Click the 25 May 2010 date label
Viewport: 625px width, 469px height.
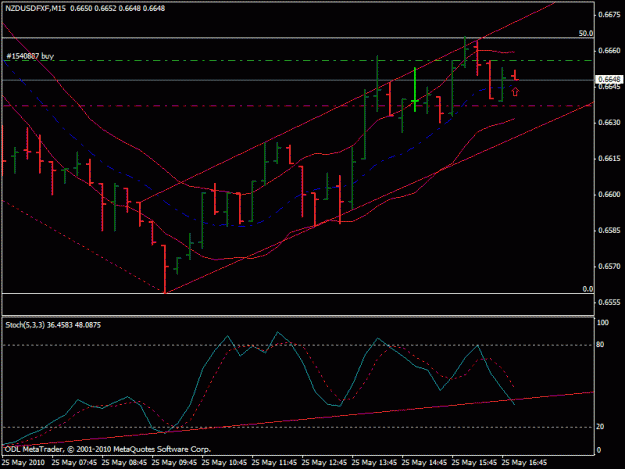[24, 463]
